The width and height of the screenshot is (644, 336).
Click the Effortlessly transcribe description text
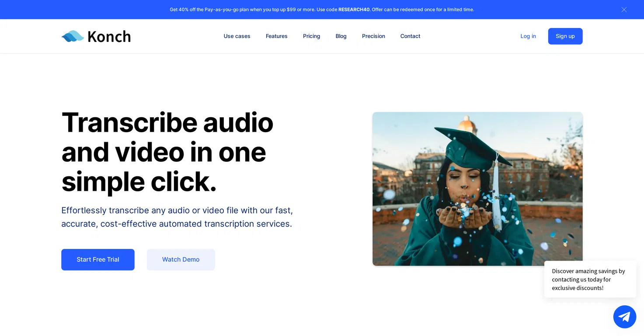tap(177, 217)
